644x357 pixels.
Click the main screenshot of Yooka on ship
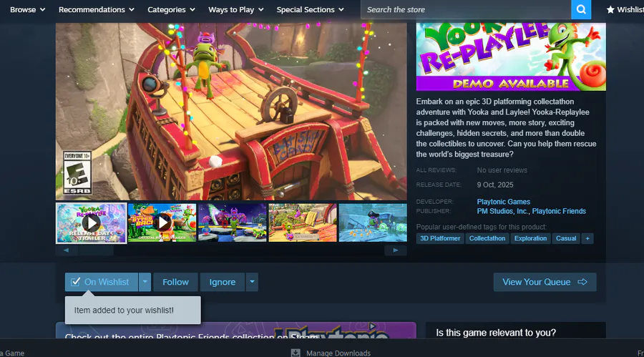(231, 112)
